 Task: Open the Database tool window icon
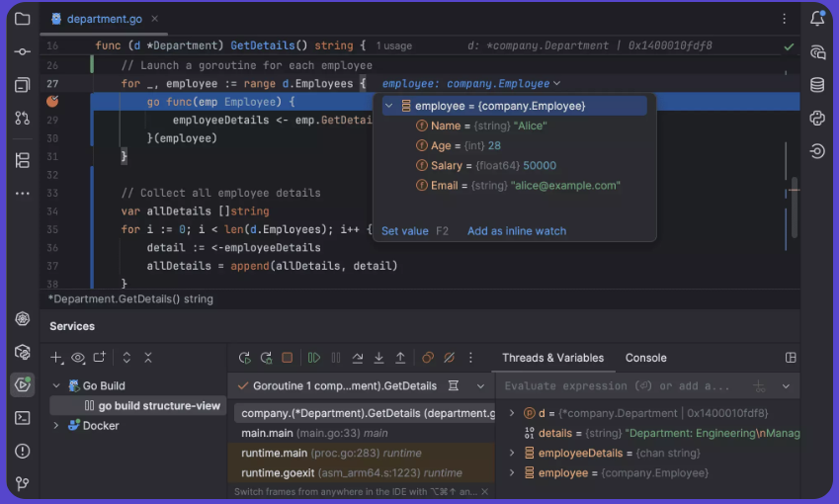817,85
